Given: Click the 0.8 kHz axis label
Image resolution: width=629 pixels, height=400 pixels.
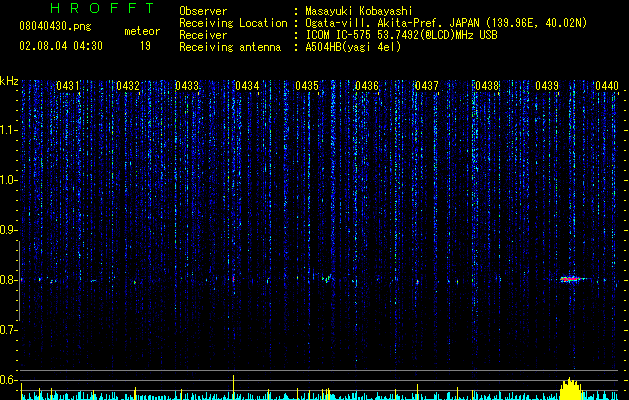Looking at the screenshot, I should (8, 280).
